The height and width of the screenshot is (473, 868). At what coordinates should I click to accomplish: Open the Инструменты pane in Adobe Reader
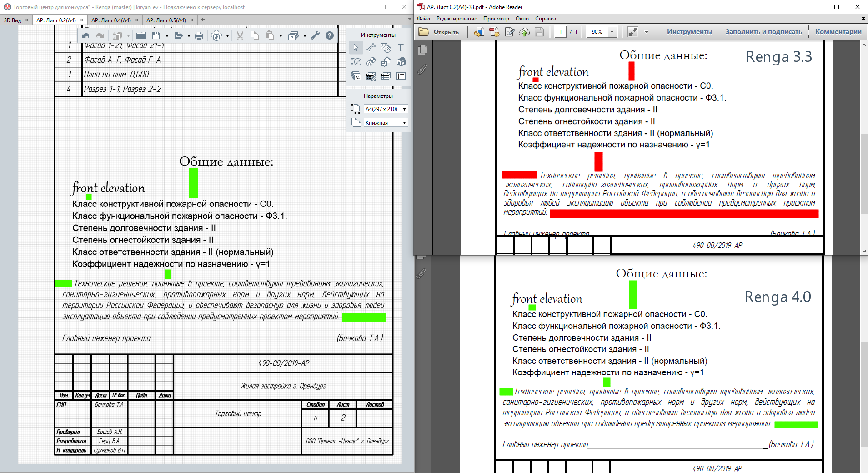point(690,32)
